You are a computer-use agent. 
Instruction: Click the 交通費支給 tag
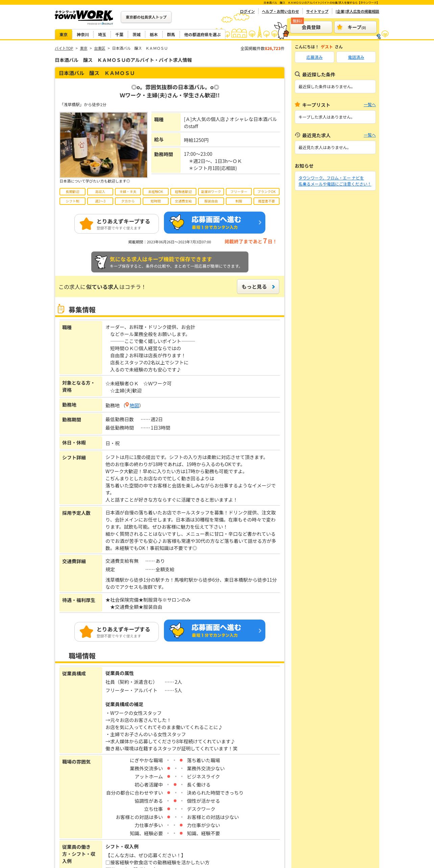[183, 201]
